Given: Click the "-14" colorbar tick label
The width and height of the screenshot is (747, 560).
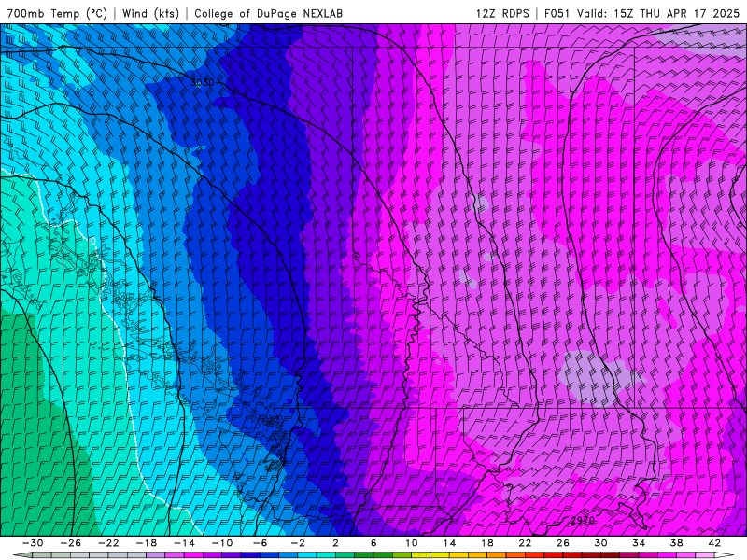Looking at the screenshot, I should click(x=184, y=543).
